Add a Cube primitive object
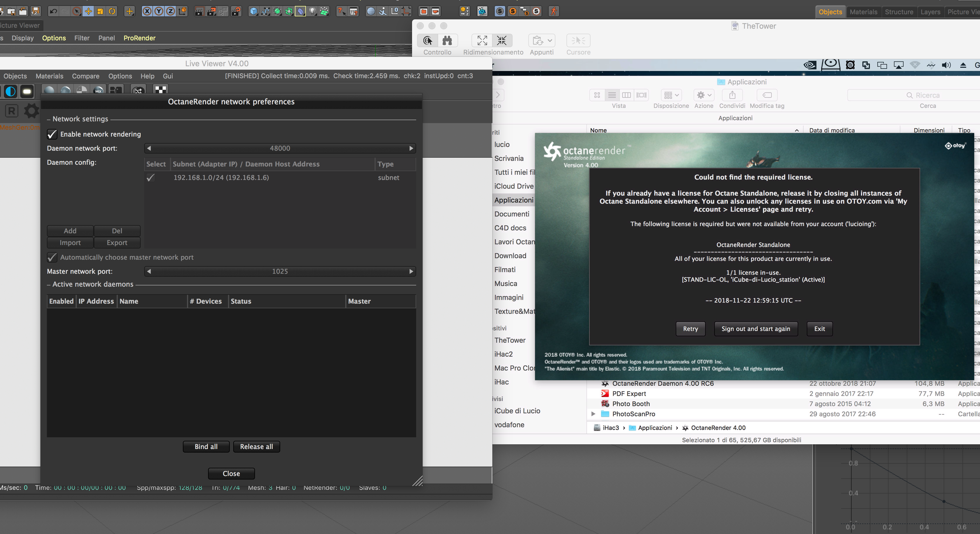980x534 pixels. [253, 11]
